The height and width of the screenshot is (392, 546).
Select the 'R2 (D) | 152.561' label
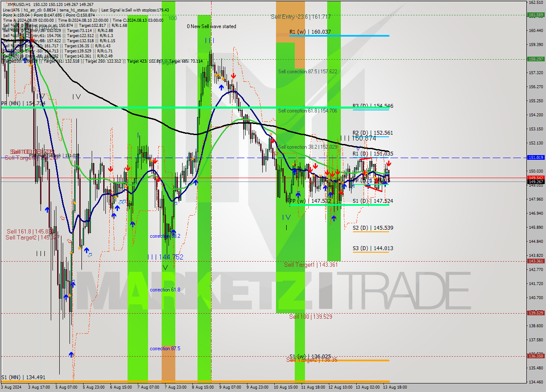[x=373, y=133]
